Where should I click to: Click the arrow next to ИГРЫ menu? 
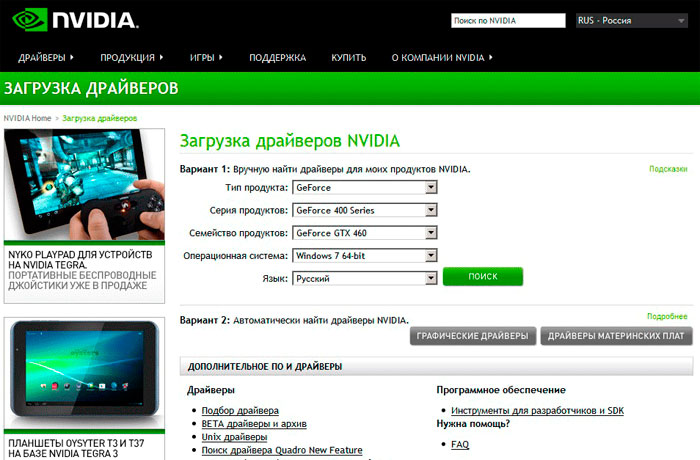[x=221, y=57]
